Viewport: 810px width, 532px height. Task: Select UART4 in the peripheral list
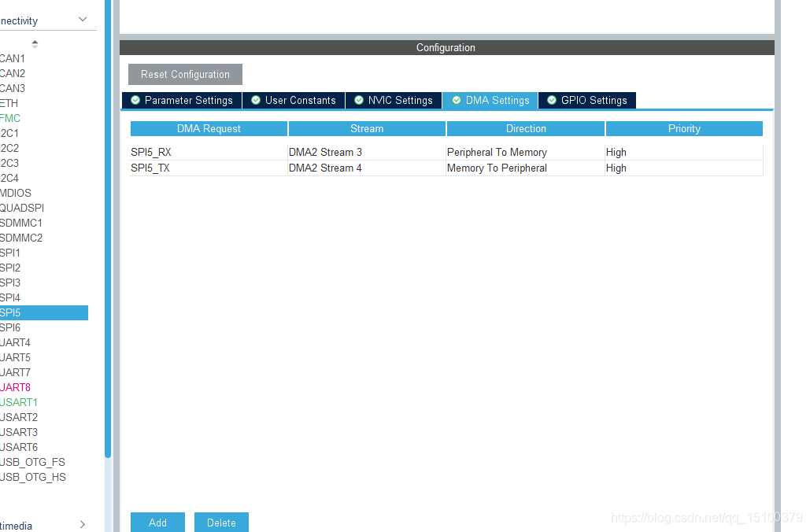click(15, 343)
